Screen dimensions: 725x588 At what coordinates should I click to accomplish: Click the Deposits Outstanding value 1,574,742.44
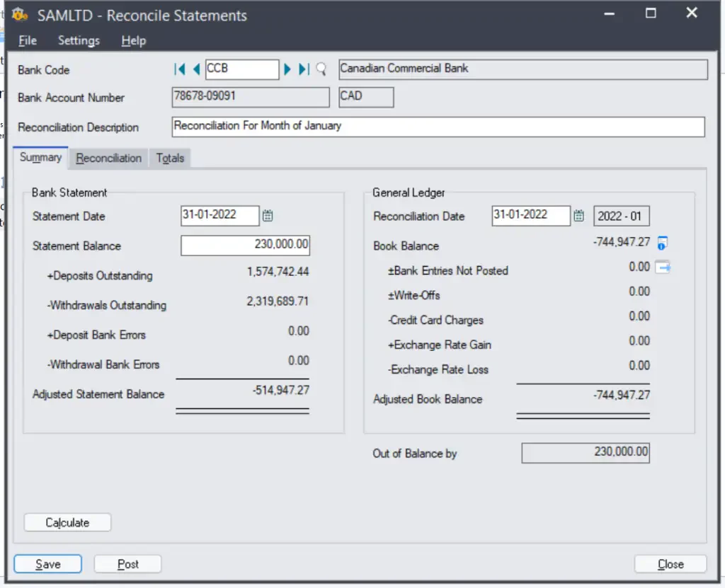(278, 272)
